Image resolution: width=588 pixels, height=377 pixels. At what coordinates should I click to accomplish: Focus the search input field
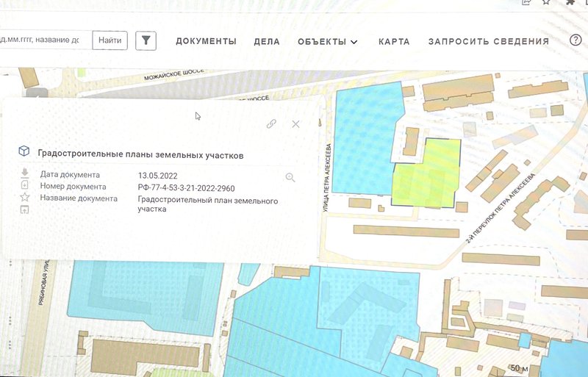(x=45, y=40)
